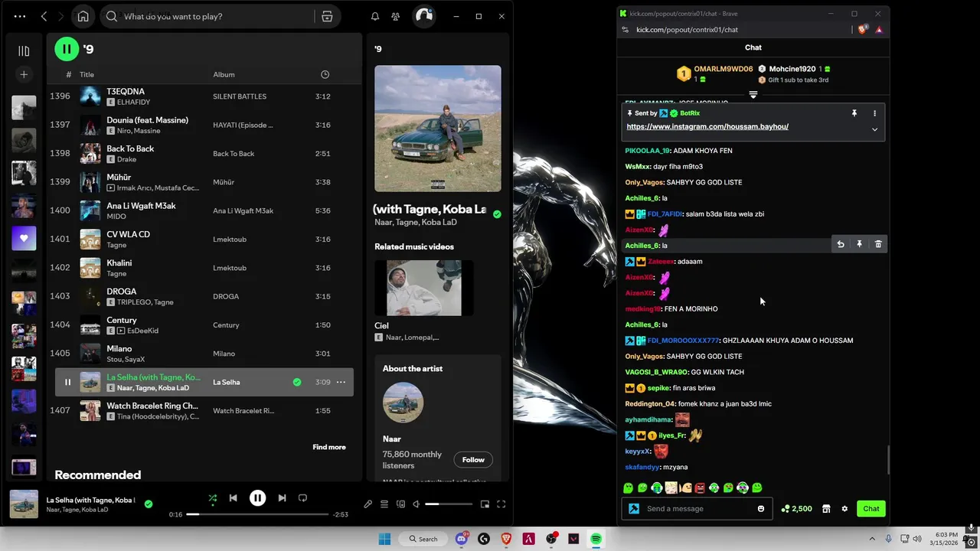Skip to the next track
The image size is (980, 551).
[x=282, y=498]
